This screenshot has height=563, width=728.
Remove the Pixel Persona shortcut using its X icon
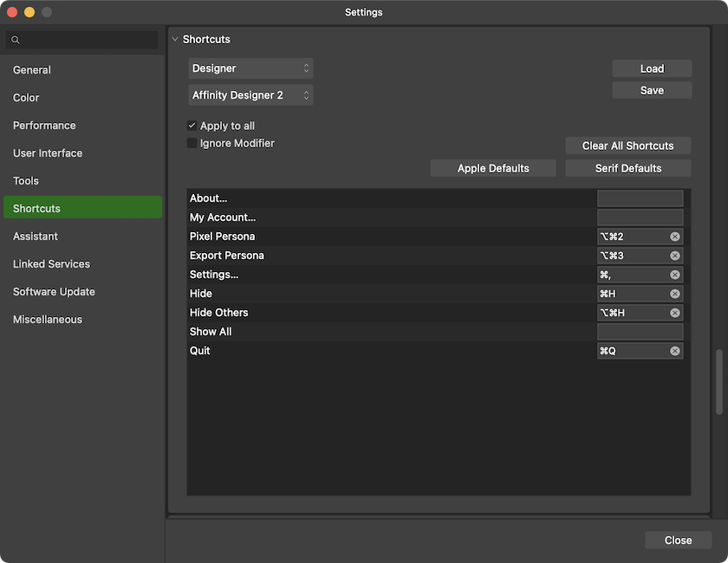tap(675, 236)
